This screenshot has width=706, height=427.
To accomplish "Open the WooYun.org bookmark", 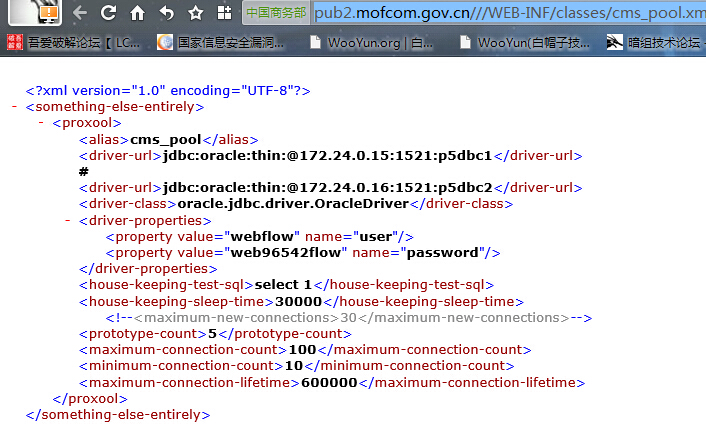I will [371, 42].
